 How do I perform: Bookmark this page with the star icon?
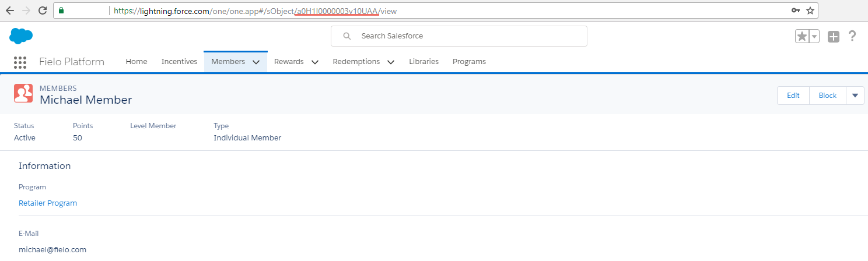(x=810, y=10)
